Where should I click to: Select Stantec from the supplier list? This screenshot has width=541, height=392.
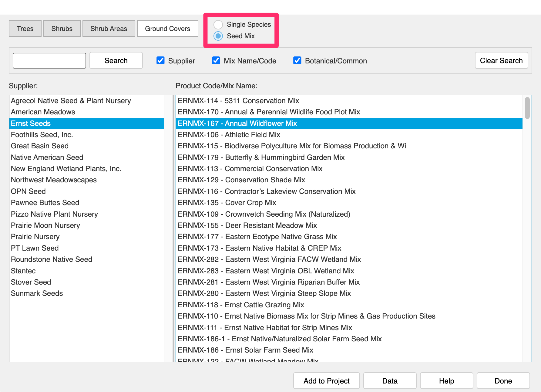[23, 271]
